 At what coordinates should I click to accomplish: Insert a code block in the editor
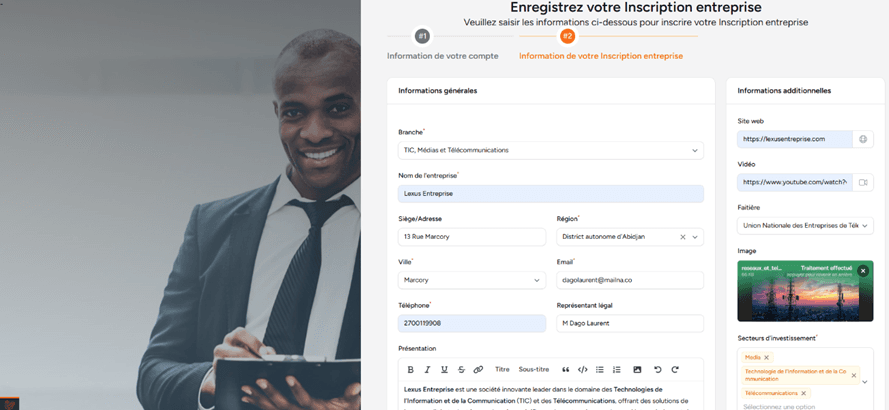(583, 369)
